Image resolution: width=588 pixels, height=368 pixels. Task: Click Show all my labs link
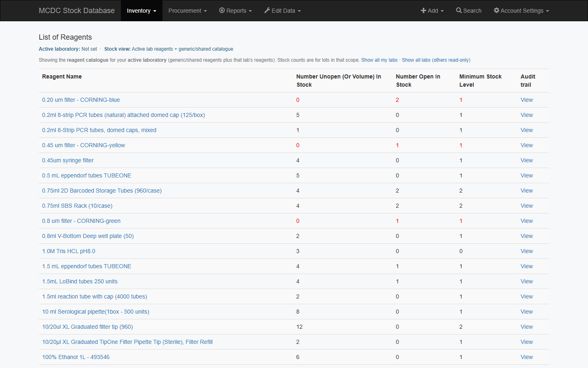point(379,60)
